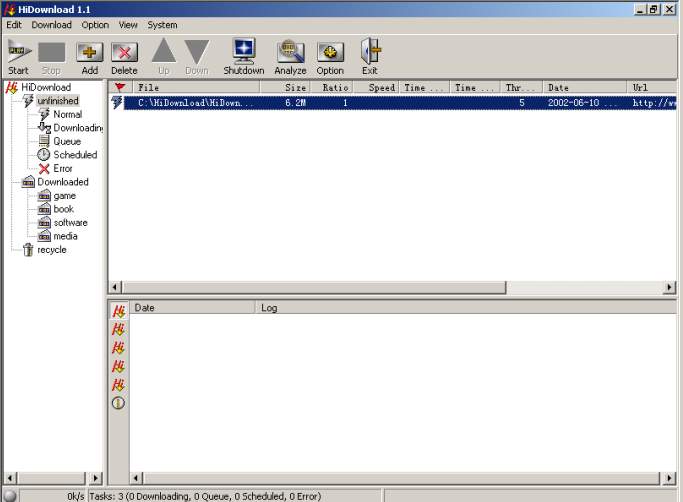Select the fourth Hi thread log tab
The width and height of the screenshot is (683, 502).
(118, 366)
